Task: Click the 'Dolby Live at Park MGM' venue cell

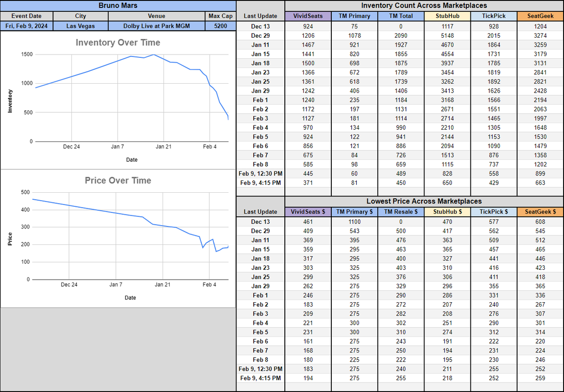Action: 157,26
